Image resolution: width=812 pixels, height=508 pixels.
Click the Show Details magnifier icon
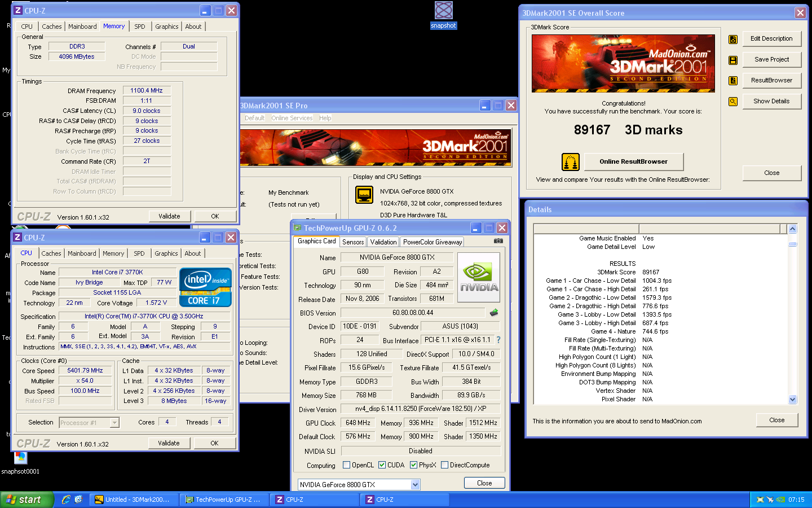(x=733, y=102)
